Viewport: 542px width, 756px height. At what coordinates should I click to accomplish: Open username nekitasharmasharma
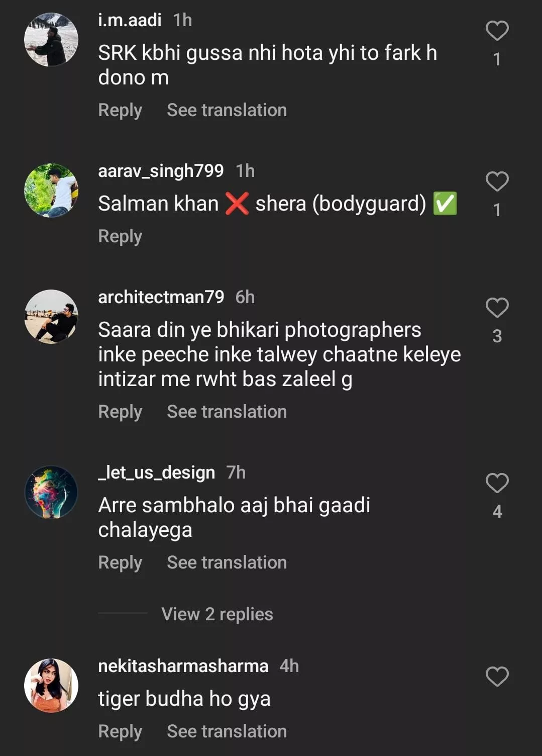point(183,666)
